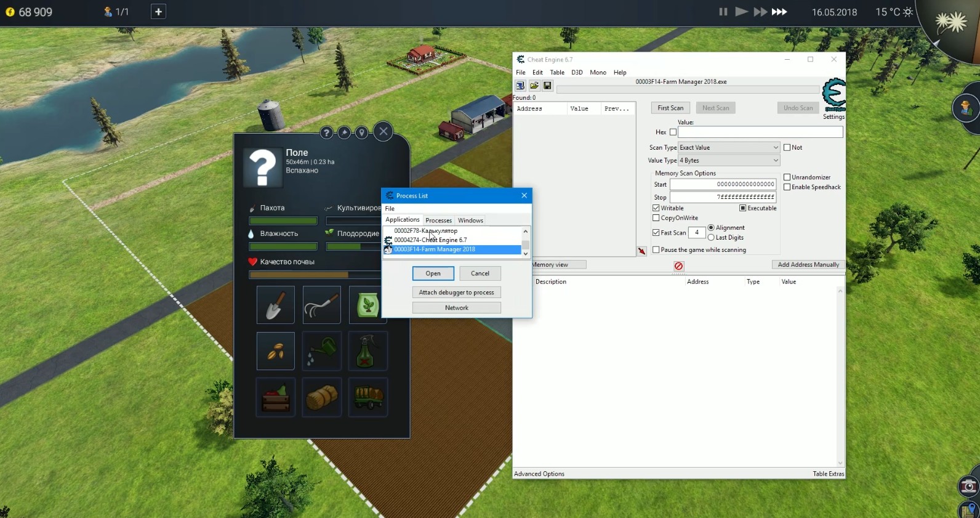Click the Cheat Engine logo Settings icon
Viewport: 980px width, 518px height.
[834, 95]
